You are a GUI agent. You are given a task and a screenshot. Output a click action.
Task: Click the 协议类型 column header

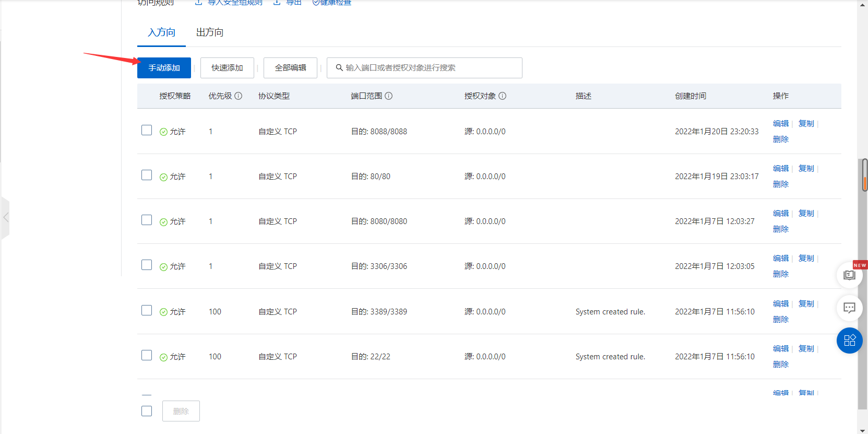pos(274,96)
